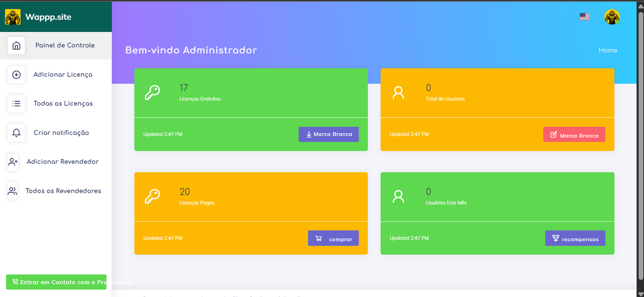This screenshot has width=644, height=297.
Task: Open the US flag language selector
Action: [x=584, y=17]
